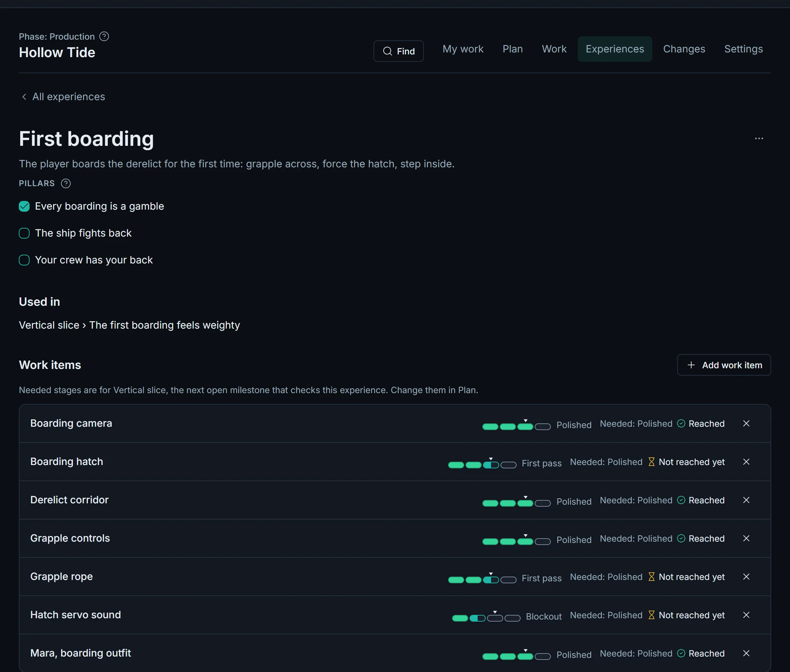The image size is (790, 672).
Task: Click the Reached check icon for Boarding camera
Action: point(681,424)
